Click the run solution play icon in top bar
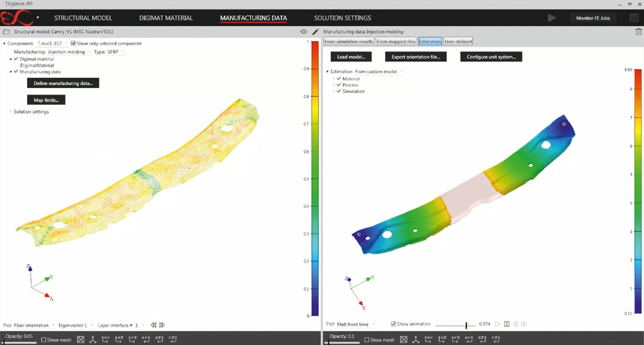 tap(552, 18)
